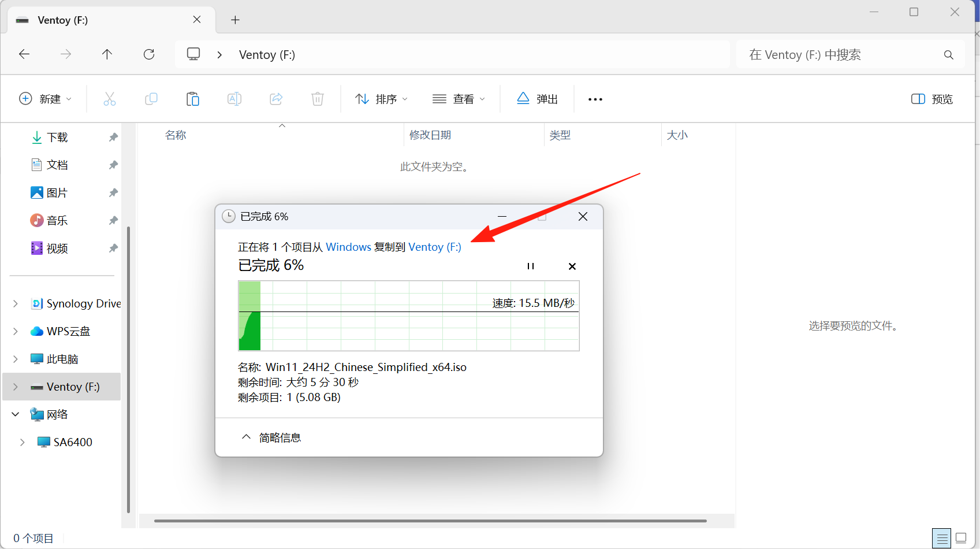Click breadcrumb chevron before Ventoy (F:)
Screen dimensions: 980x549
click(219, 55)
